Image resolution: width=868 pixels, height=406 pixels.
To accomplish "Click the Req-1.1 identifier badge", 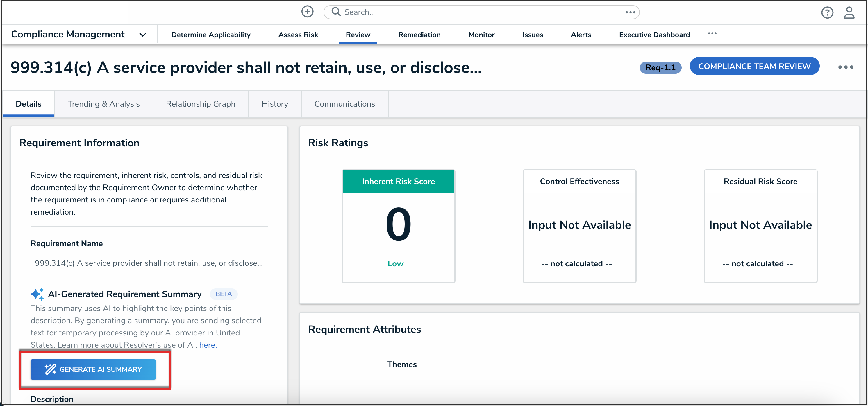I will (660, 67).
